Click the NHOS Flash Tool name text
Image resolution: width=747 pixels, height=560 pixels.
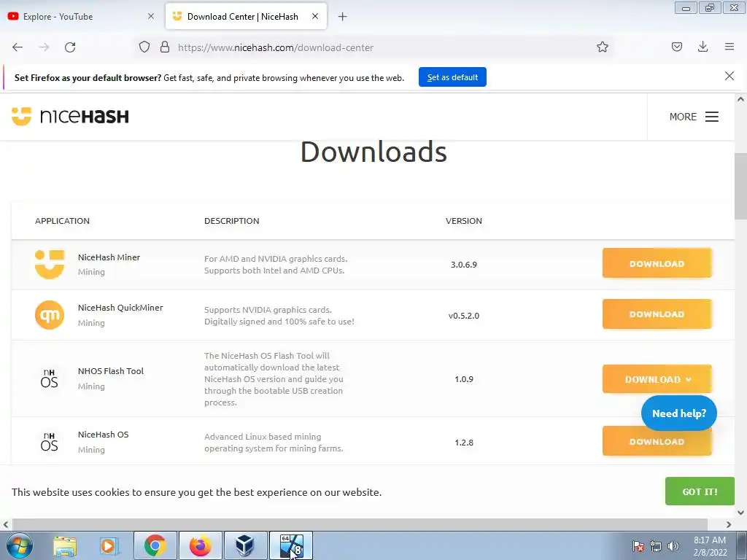point(111,371)
